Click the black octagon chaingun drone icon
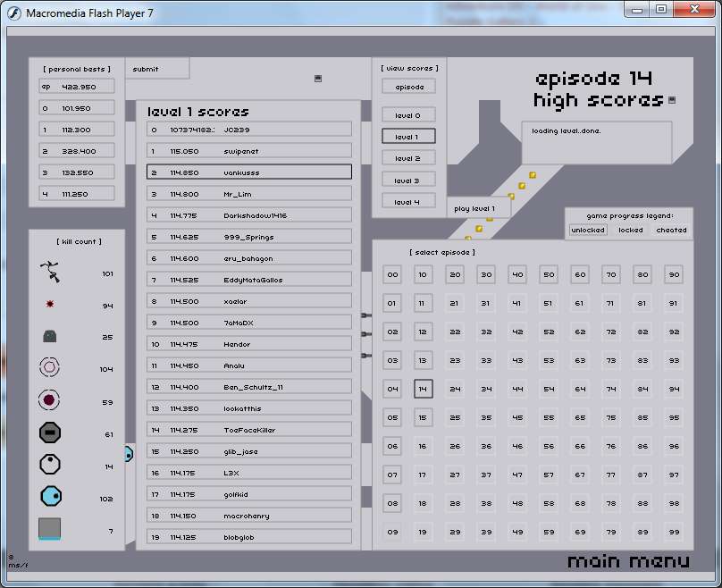 click(50, 433)
